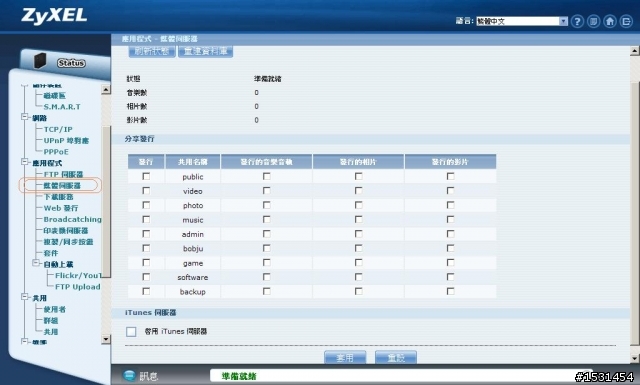Open 套件 (Package) in the sidebar
Image resolution: width=640 pixels, height=385 pixels.
[51, 253]
